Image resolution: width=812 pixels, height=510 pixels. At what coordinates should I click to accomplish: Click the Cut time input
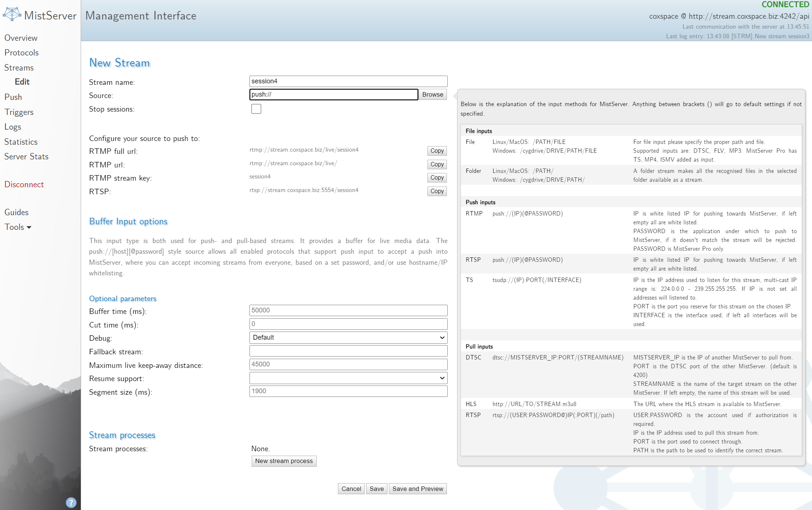(348, 324)
